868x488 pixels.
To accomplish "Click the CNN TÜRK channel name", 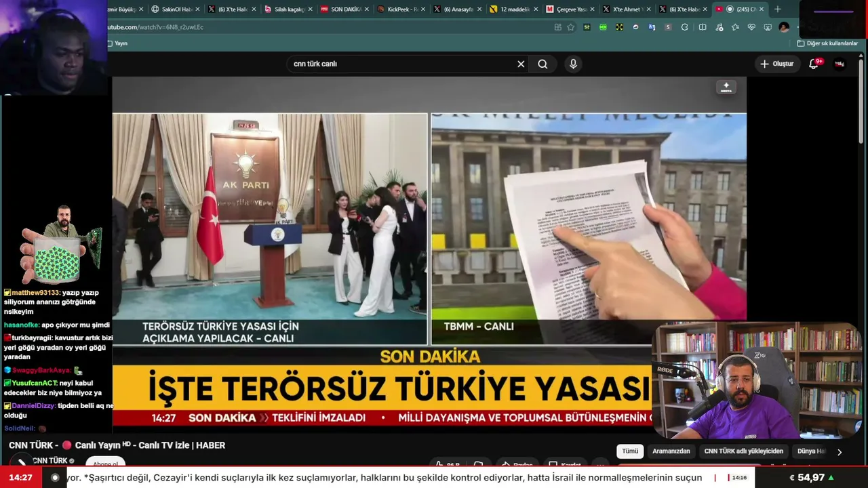I will (50, 461).
